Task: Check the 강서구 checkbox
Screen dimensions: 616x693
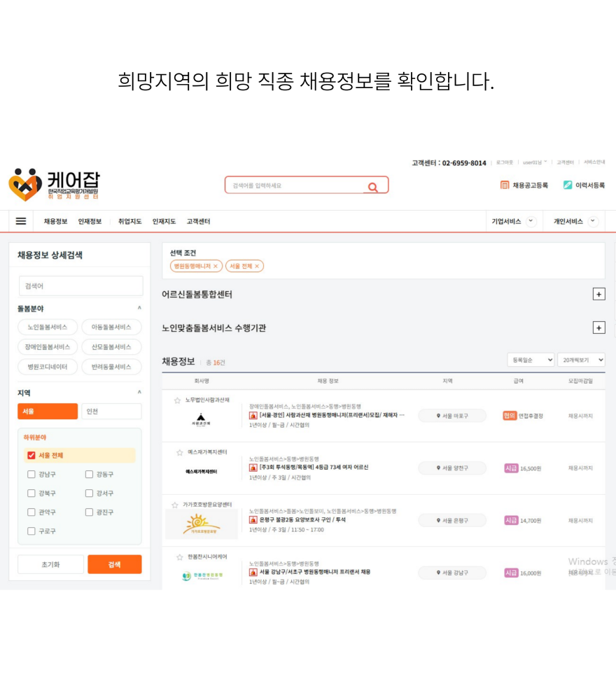Action: (x=90, y=493)
